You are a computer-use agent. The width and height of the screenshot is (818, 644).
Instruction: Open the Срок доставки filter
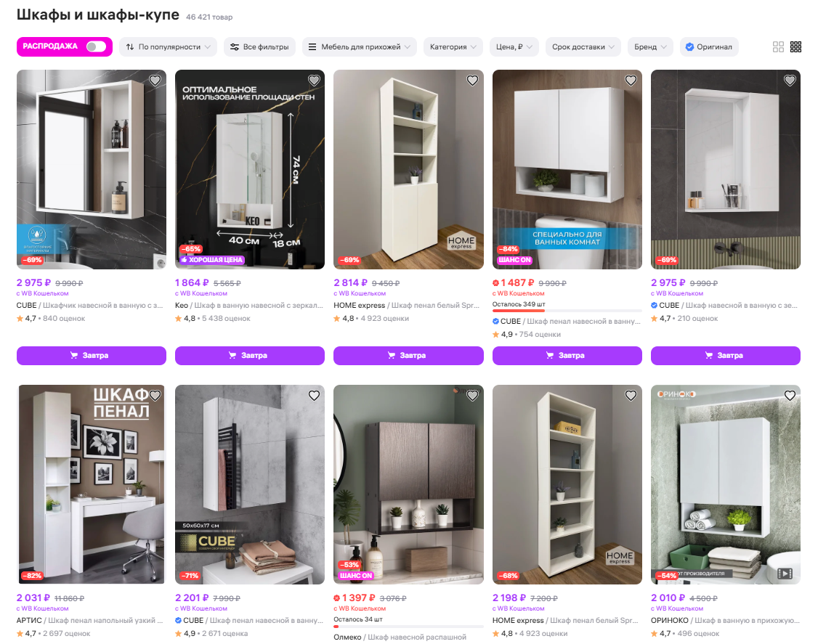pyautogui.click(x=583, y=47)
